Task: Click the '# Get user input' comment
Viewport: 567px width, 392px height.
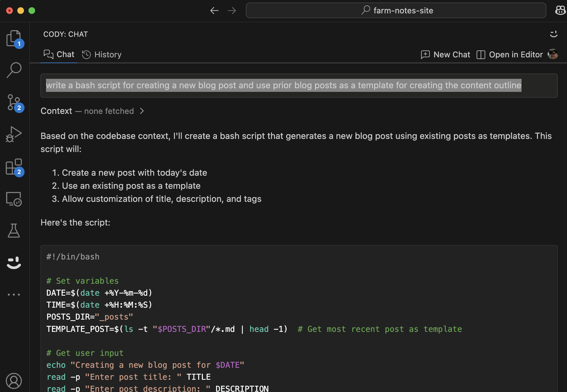Action: point(85,353)
